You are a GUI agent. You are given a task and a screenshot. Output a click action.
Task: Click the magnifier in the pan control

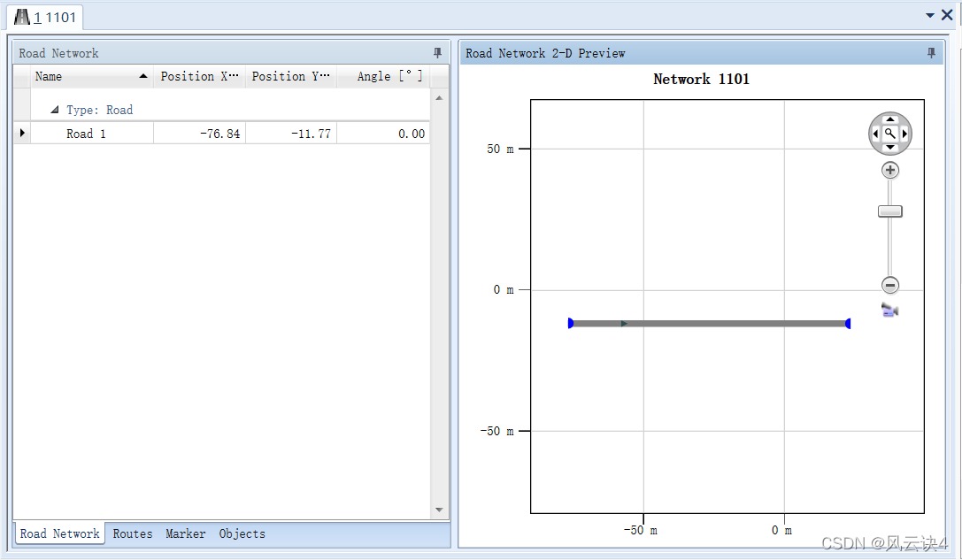pyautogui.click(x=890, y=133)
